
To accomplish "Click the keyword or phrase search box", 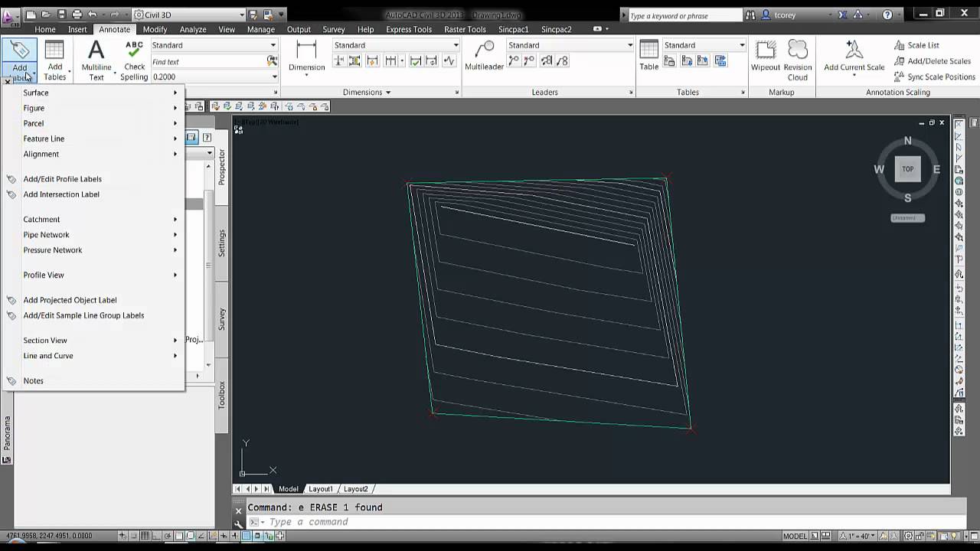I will click(x=684, y=15).
